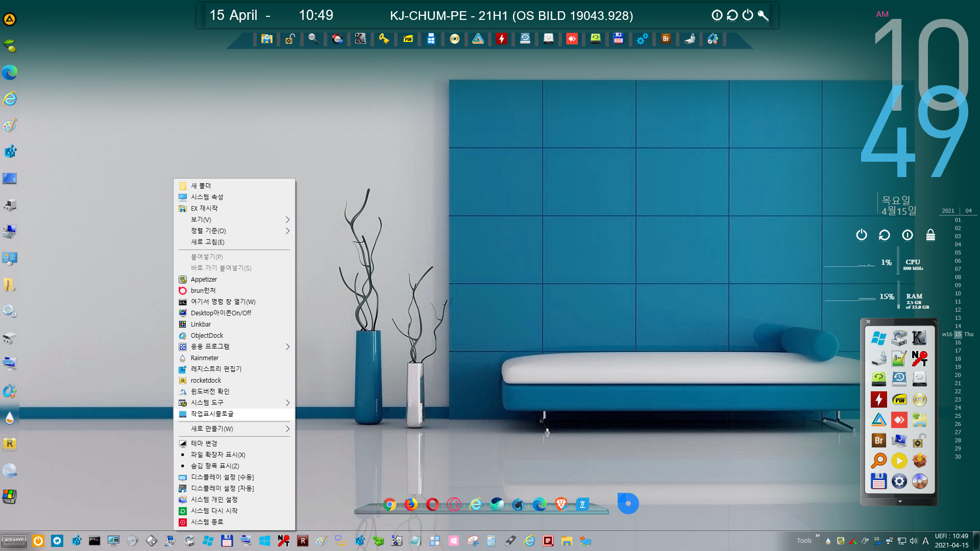Viewport: 980px width, 551px height.
Task: Click the orange magnifier icon in launcher panel
Action: [x=879, y=461]
